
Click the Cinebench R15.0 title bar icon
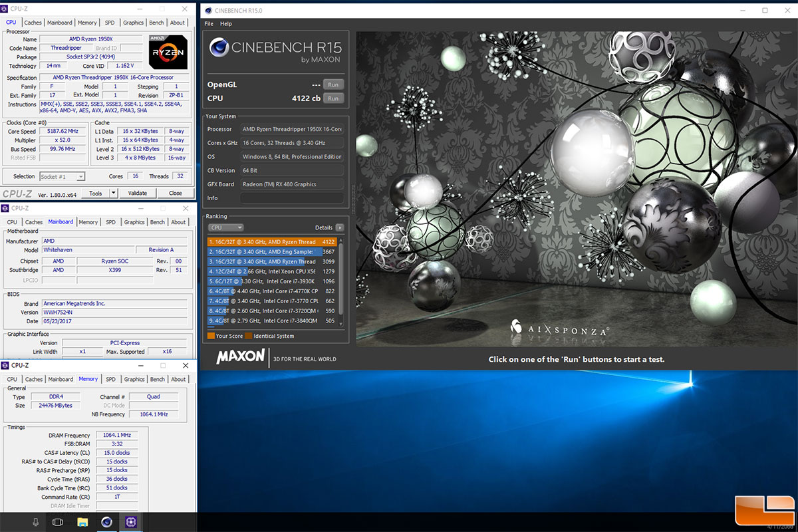coord(209,11)
